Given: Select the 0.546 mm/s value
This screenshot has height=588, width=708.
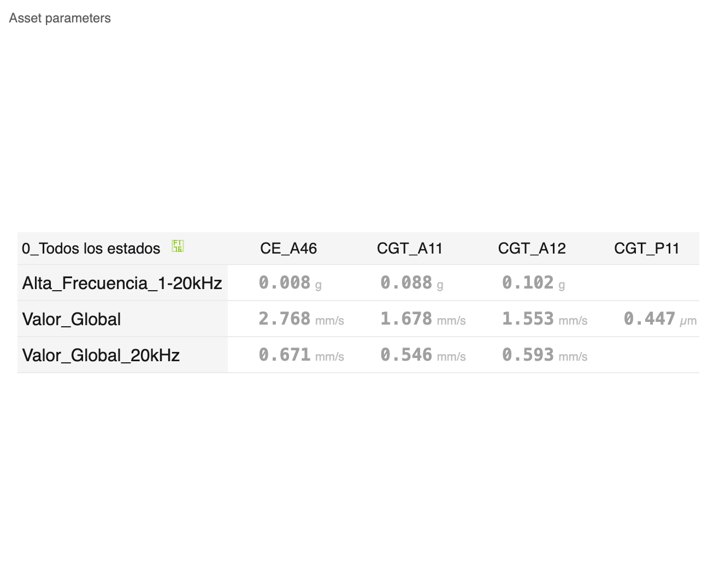Looking at the screenshot, I should coord(423,355).
